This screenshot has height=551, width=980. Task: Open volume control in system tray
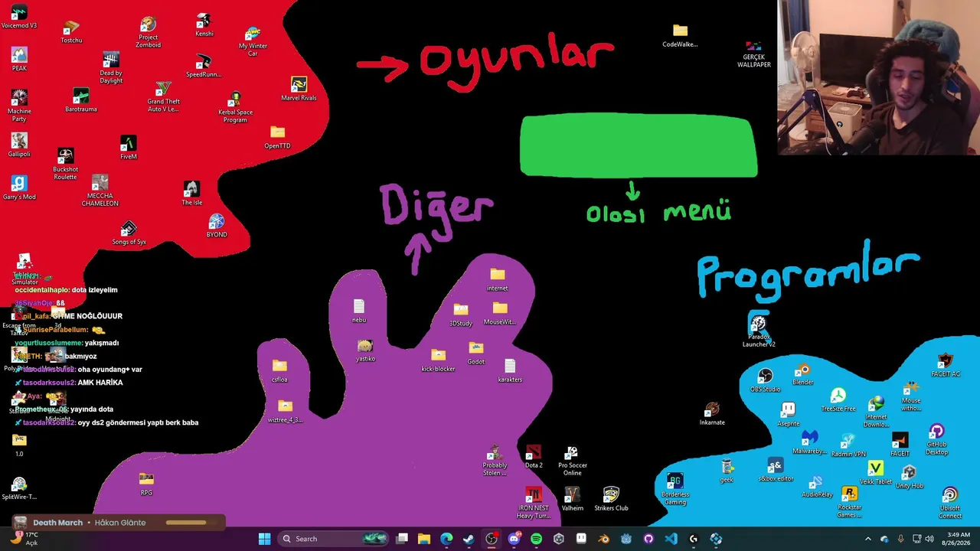(929, 539)
